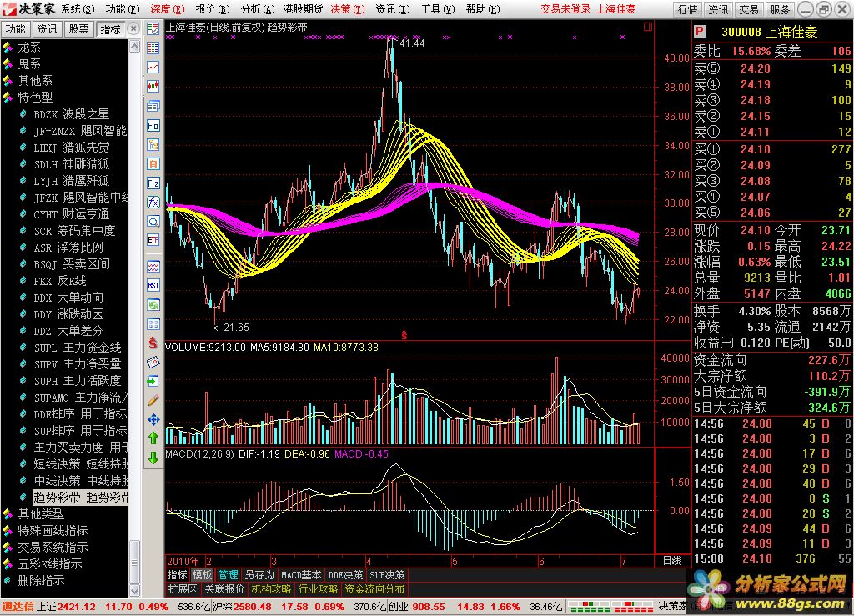
Task: Click the green refresh arrows icon
Action: [x=153, y=305]
